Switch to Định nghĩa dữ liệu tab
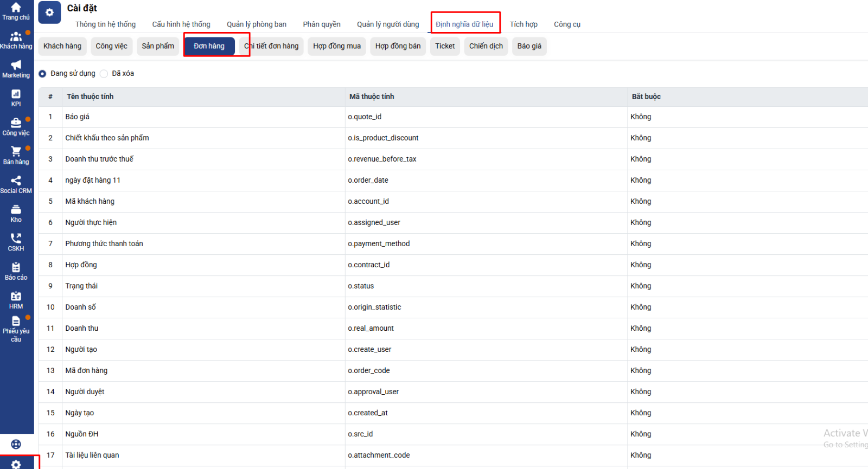 click(x=464, y=24)
